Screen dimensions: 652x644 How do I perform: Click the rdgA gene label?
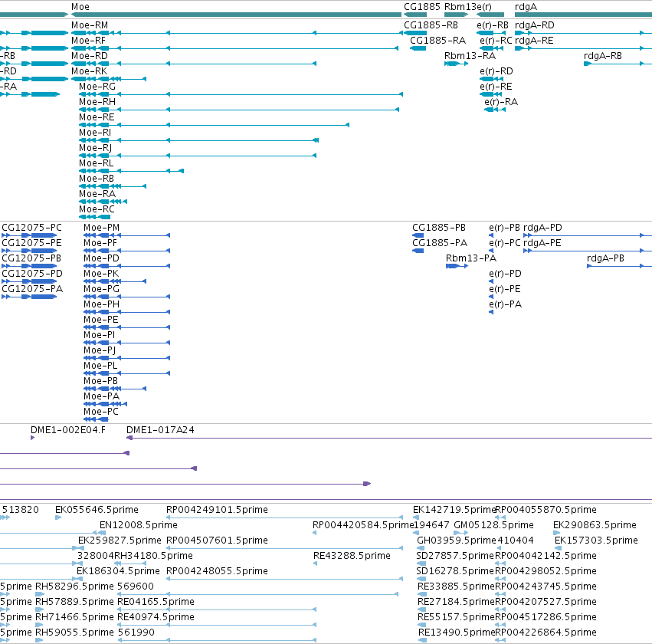tap(526, 7)
